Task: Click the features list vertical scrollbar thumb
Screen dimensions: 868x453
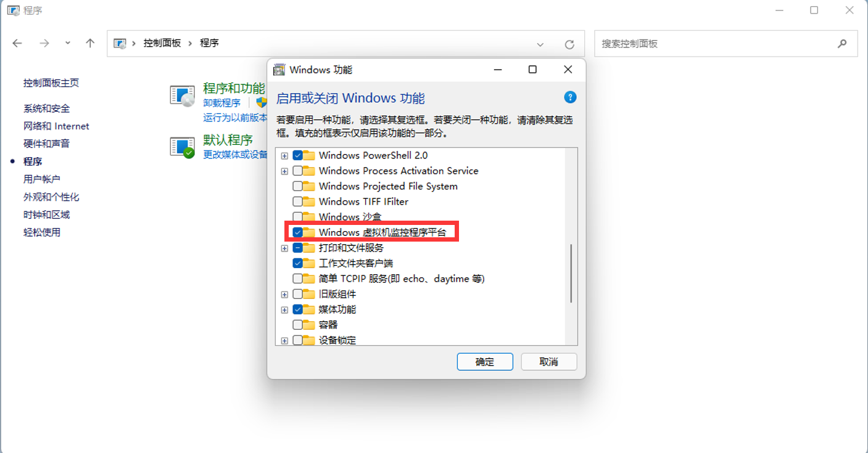Action: tap(571, 273)
